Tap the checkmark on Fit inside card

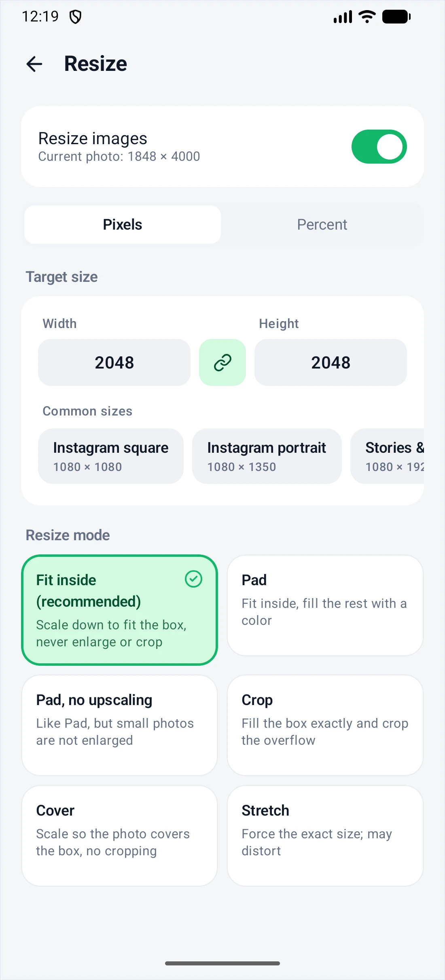[193, 579]
